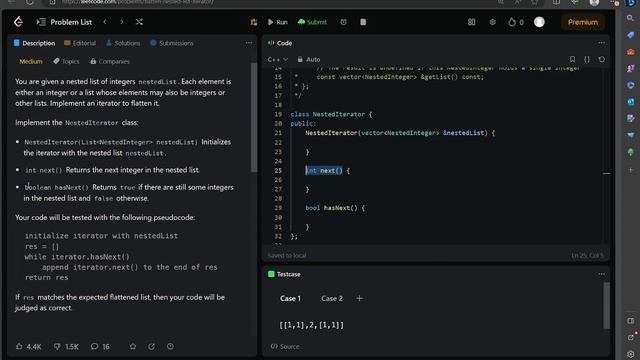Click the 'class NestedIterator {' line
This screenshot has height=360, width=640.
click(x=331, y=114)
